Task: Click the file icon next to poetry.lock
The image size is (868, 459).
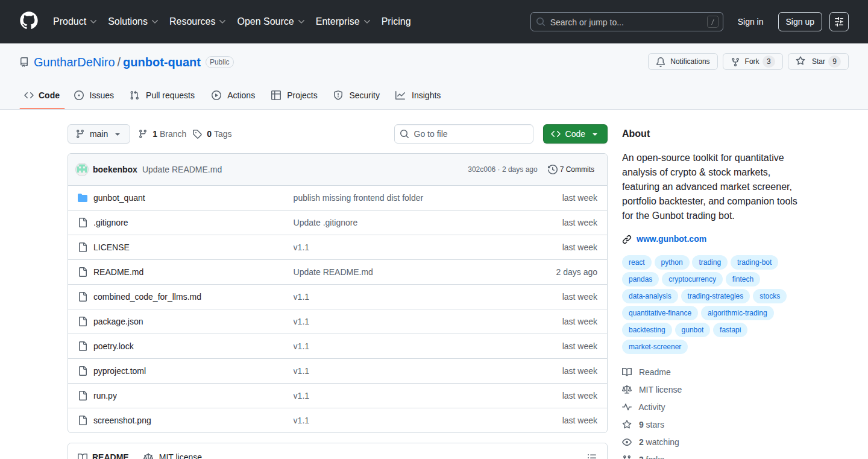Action: (x=83, y=346)
